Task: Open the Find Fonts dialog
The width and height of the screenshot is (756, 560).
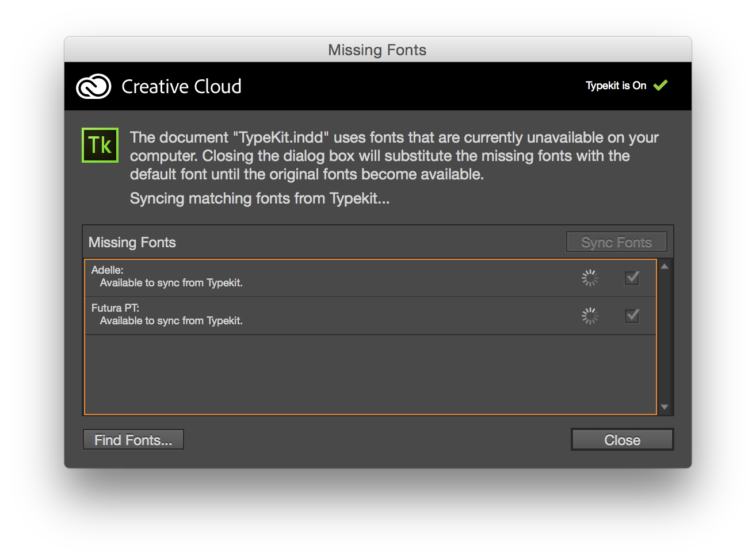Action: [x=133, y=440]
